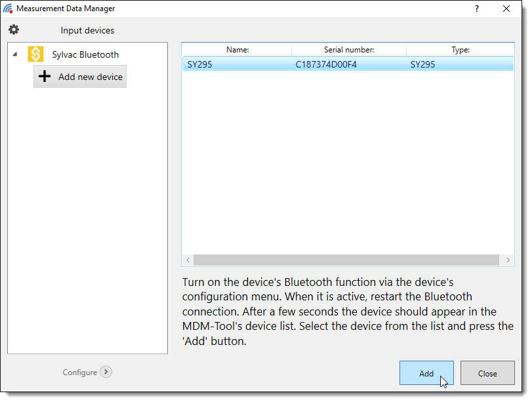Click the horizontal scrollbar thumb
Viewport: 532px width, 402px height.
point(348,260)
